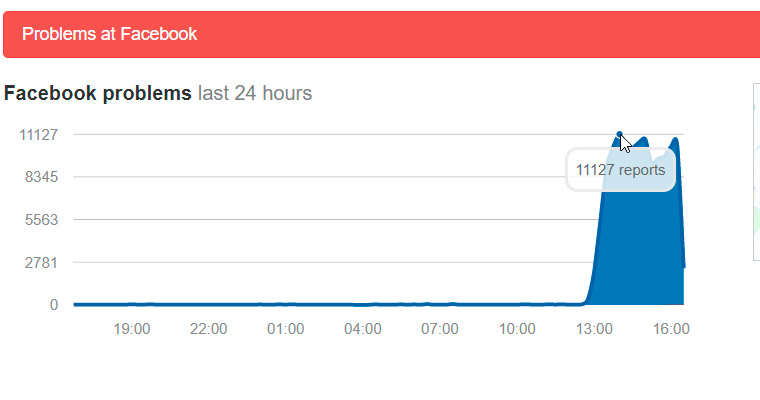The height and width of the screenshot is (400, 760).
Task: Click the 5563 y-axis label
Action: (x=40, y=220)
